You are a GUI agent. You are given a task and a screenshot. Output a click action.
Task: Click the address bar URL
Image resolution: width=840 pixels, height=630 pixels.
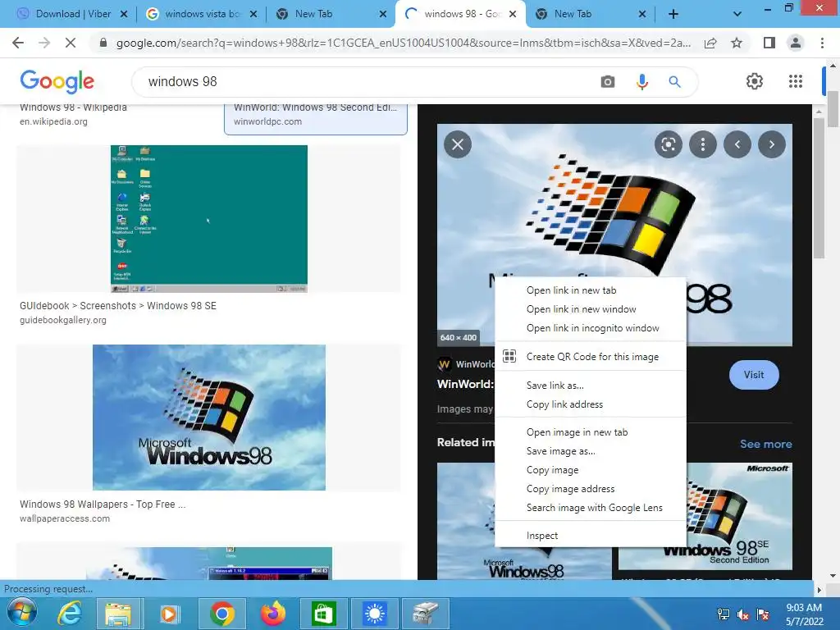coord(403,43)
